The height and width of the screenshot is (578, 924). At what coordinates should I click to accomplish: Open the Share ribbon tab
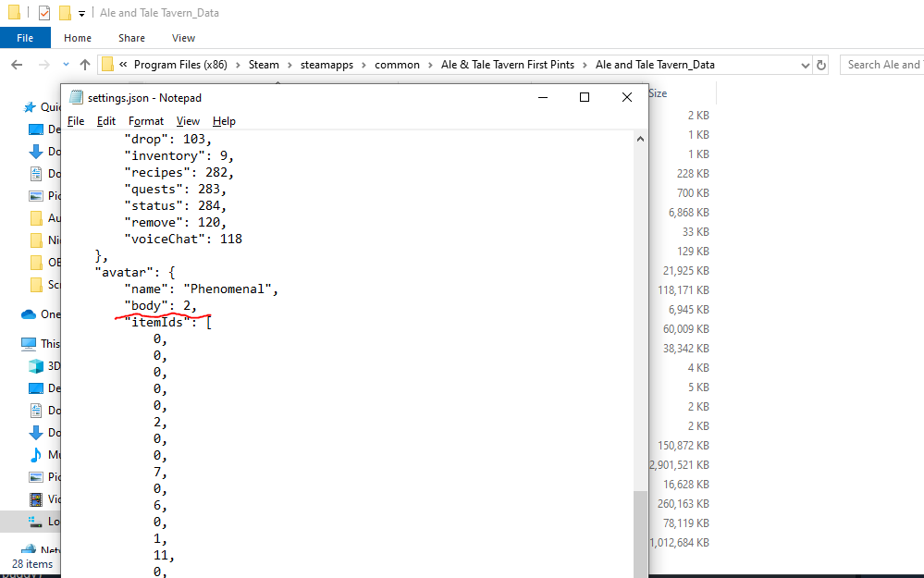click(x=131, y=38)
